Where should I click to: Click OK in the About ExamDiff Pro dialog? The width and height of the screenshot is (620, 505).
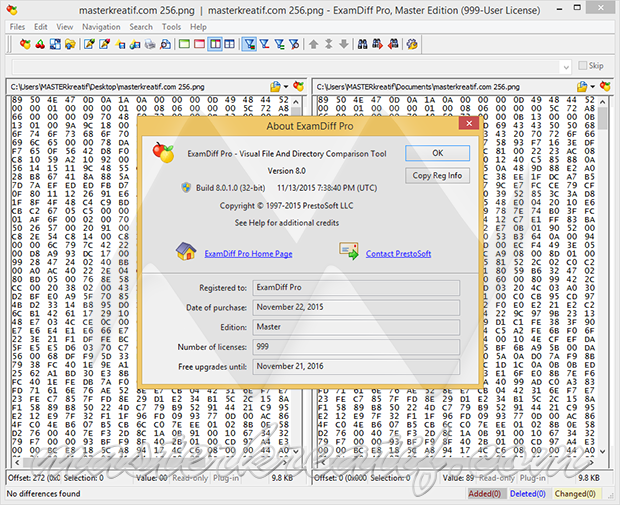tap(437, 153)
